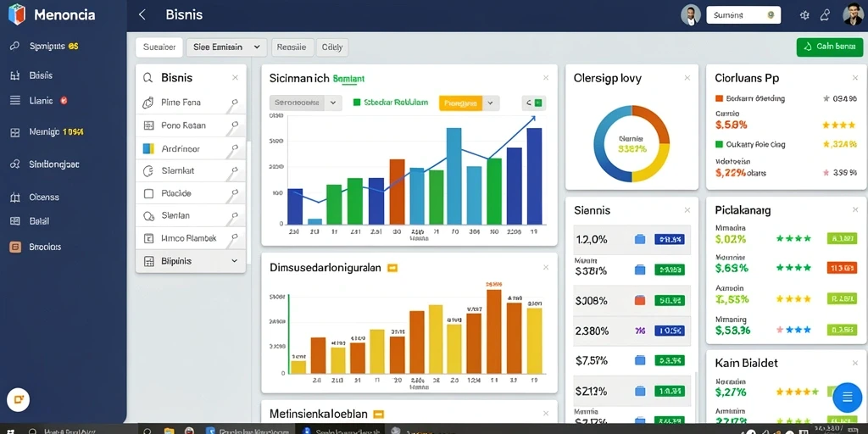Toggle the Pdacide checkbox item
Screen dimensions: 868x434
[x=148, y=194]
